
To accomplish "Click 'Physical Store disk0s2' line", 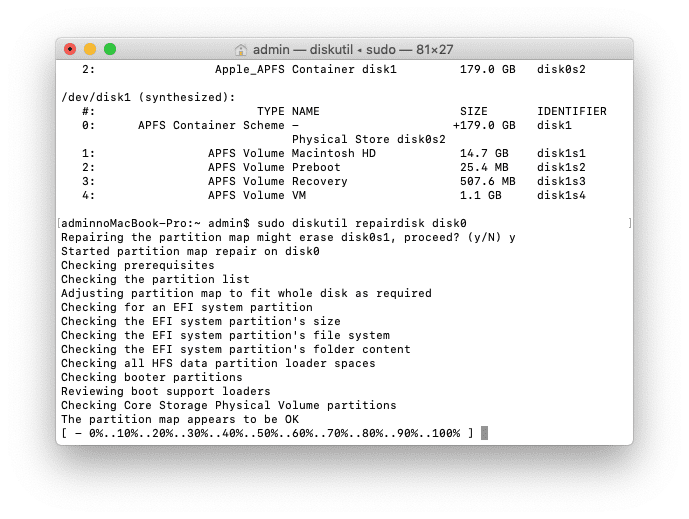I will (x=369, y=139).
